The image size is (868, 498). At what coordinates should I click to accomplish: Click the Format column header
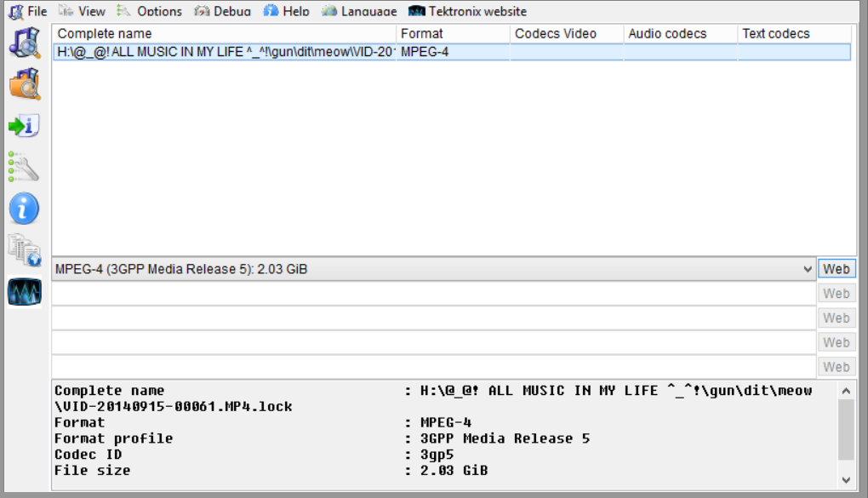click(453, 34)
